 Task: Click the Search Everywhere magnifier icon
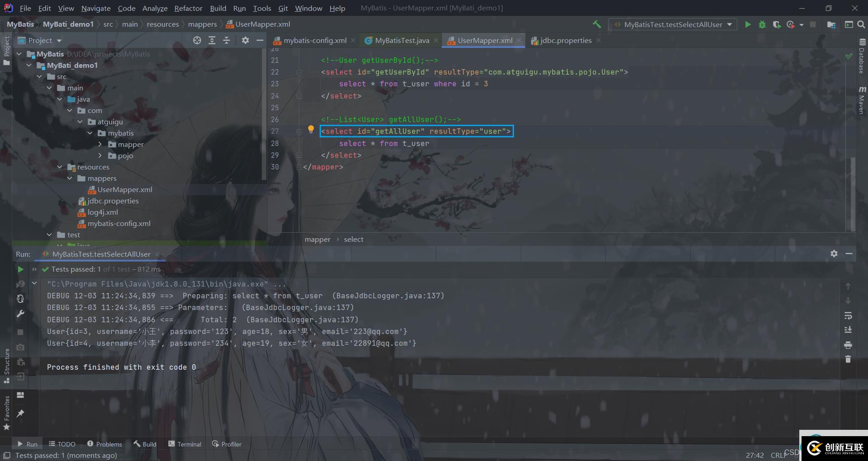[x=861, y=24]
